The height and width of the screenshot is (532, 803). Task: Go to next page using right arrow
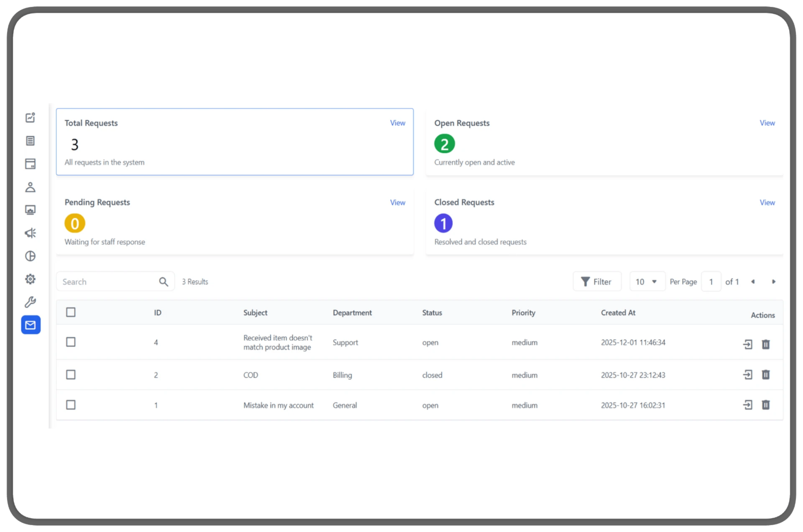774,281
